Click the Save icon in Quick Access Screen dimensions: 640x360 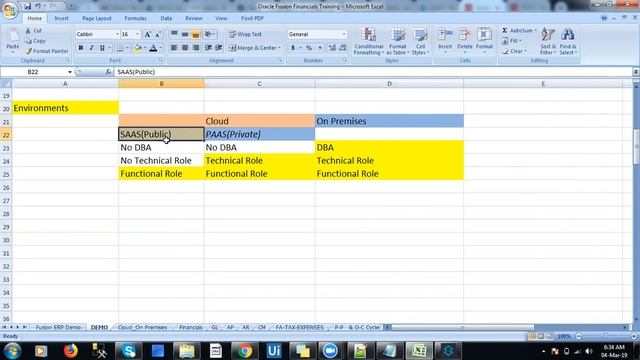pyautogui.click(x=27, y=6)
